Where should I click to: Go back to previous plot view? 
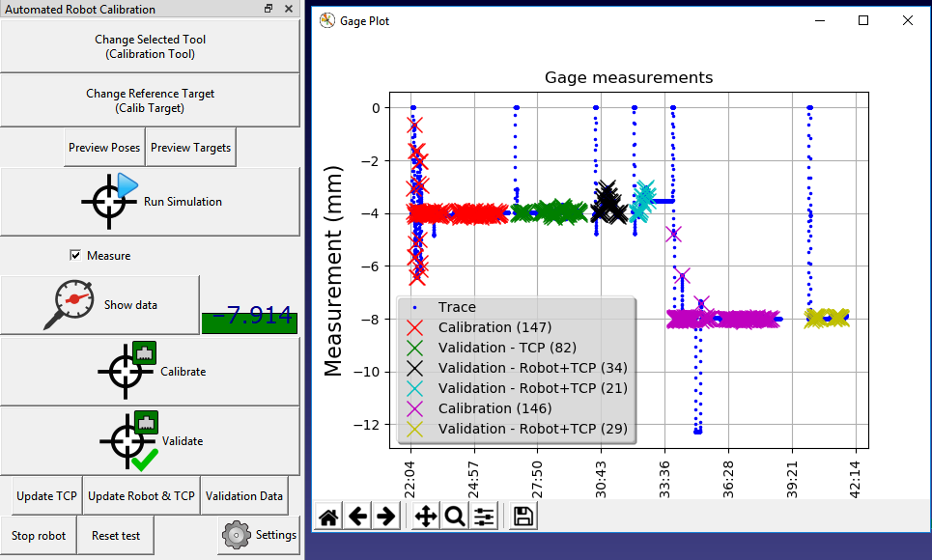click(357, 516)
